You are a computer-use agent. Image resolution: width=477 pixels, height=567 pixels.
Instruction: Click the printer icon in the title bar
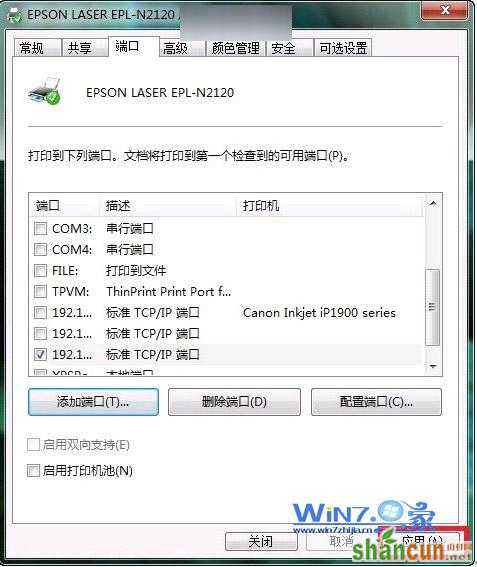[14, 15]
